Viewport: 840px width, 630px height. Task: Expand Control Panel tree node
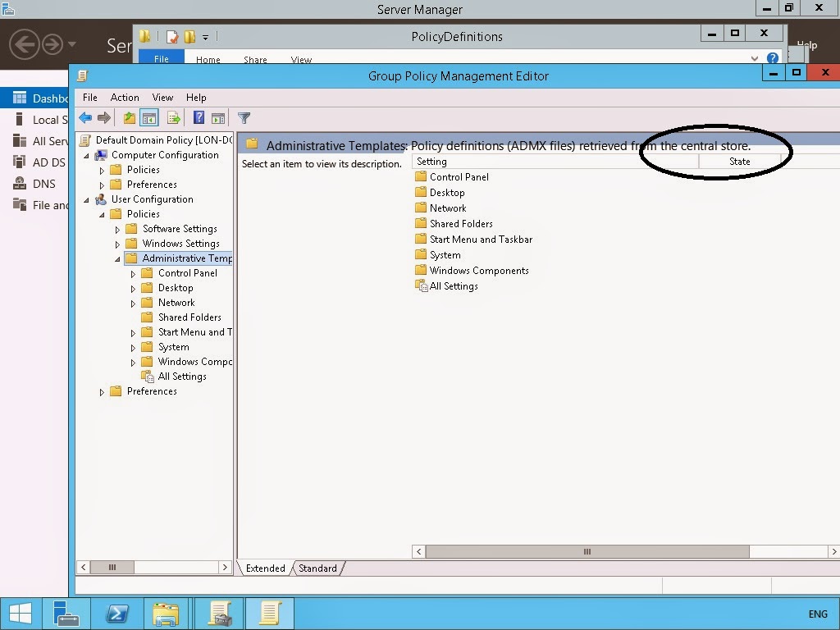133,274
